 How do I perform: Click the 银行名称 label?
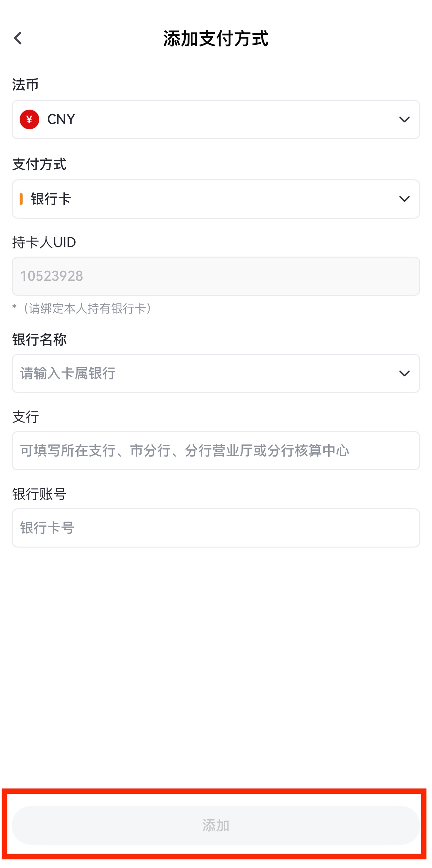pyautogui.click(x=39, y=339)
